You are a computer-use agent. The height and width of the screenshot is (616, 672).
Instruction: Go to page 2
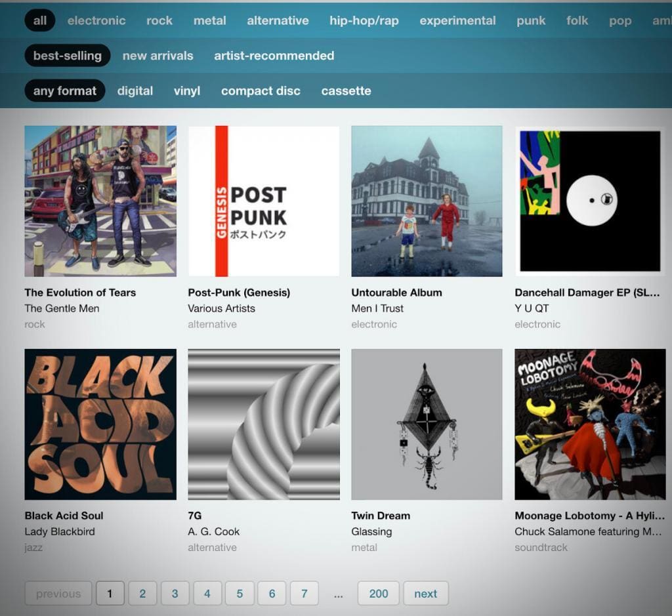point(142,593)
